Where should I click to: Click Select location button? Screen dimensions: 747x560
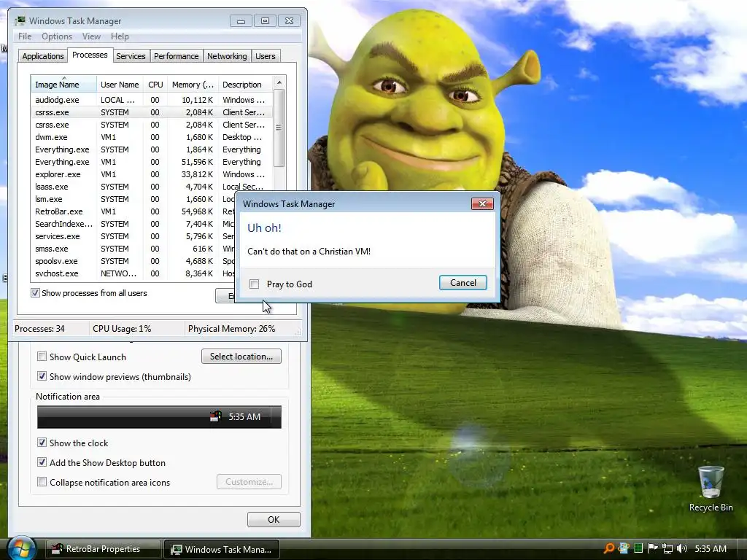click(241, 356)
